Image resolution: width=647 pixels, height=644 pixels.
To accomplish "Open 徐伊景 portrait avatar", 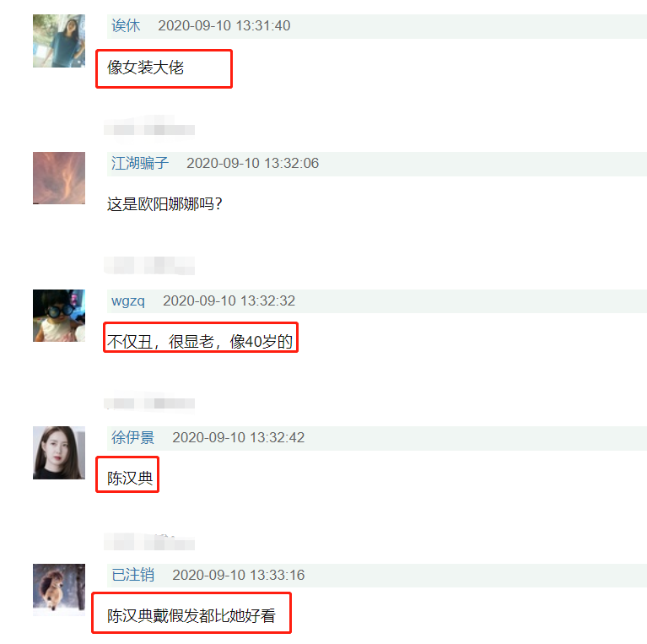I will pyautogui.click(x=59, y=453).
